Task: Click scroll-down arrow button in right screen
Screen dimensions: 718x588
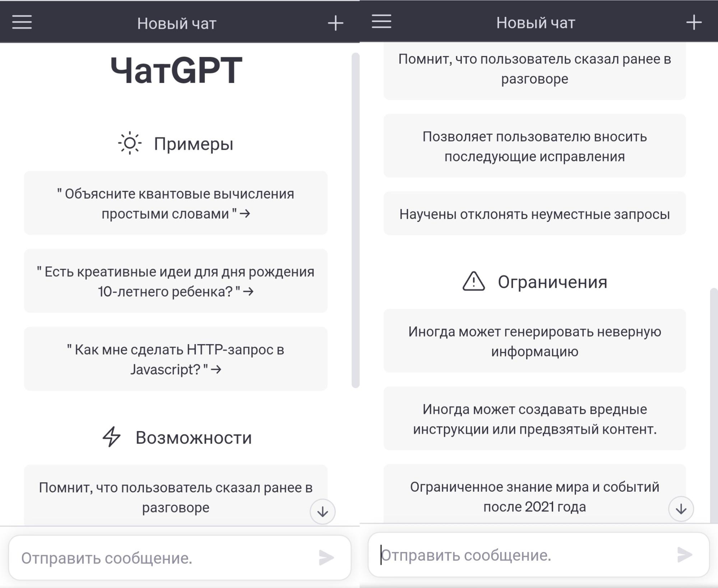Action: point(681,509)
